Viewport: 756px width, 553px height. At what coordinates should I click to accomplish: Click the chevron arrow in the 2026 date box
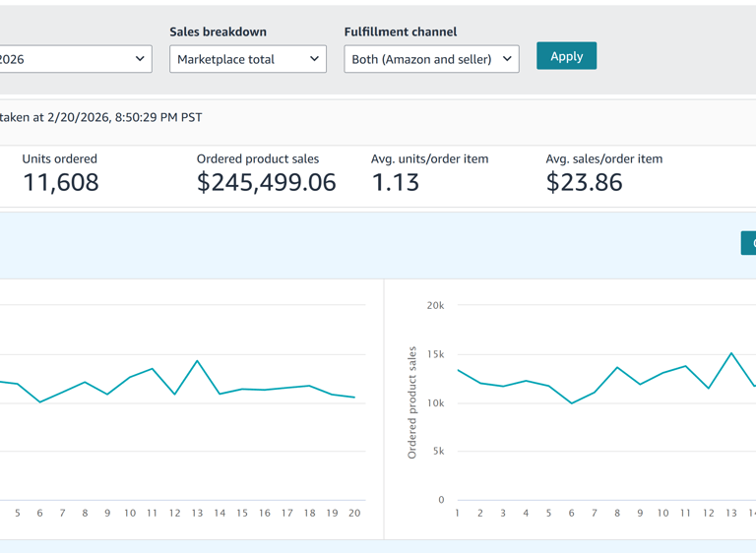[140, 59]
